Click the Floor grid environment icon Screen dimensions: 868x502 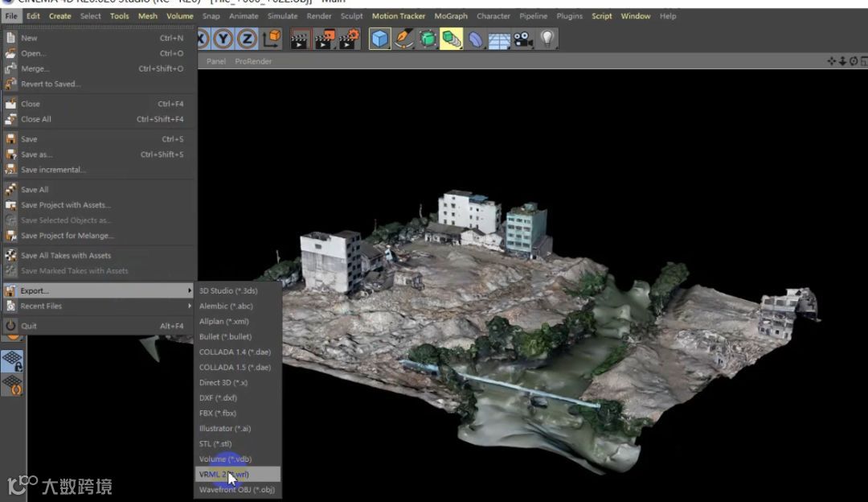pyautogui.click(x=499, y=39)
